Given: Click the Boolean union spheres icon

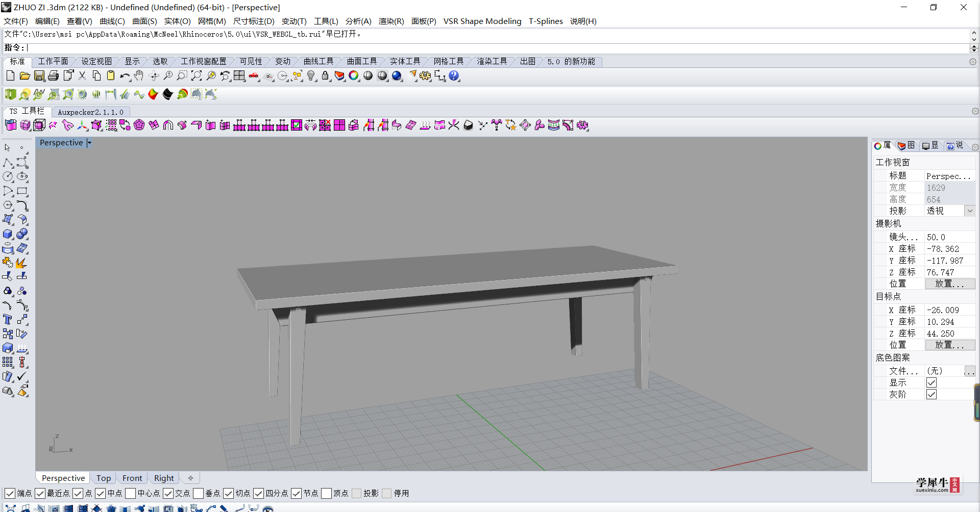Looking at the screenshot, I should (x=22, y=234).
